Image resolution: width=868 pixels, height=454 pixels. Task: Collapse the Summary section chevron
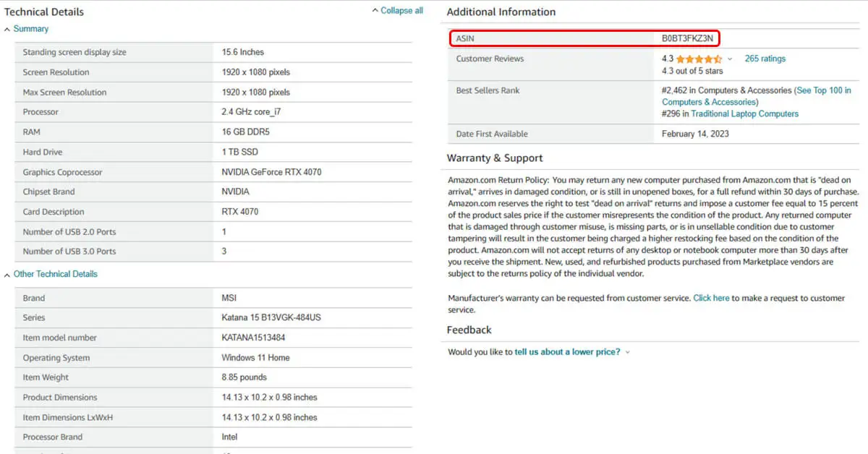[x=7, y=30]
